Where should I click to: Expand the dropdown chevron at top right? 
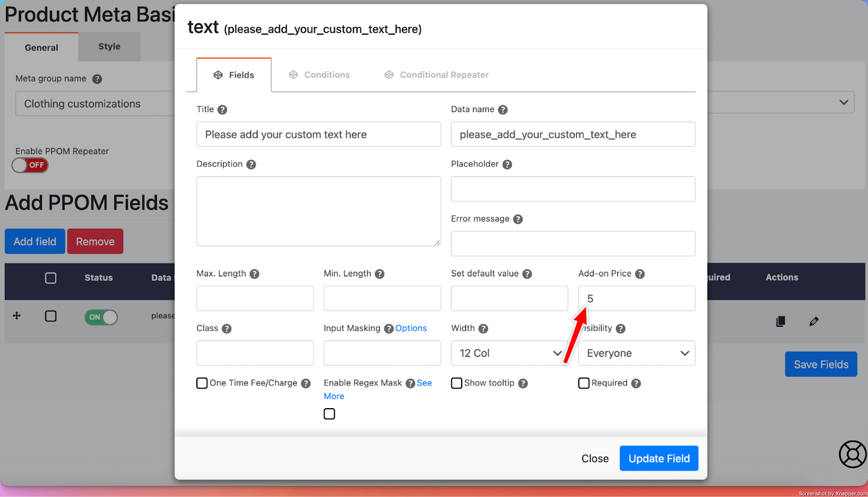pos(844,102)
